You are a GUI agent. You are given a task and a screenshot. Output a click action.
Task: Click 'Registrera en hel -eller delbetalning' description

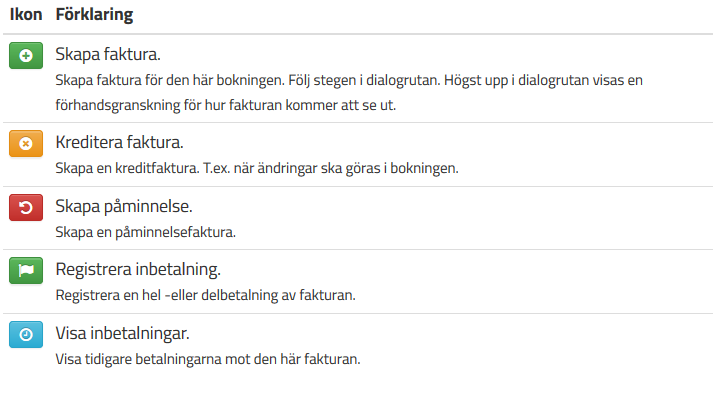[x=167, y=295]
